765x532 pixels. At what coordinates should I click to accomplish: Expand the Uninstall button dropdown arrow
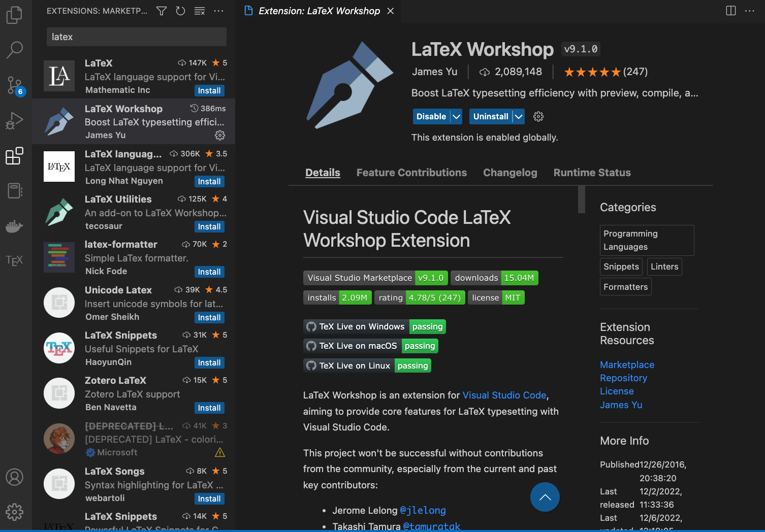519,117
